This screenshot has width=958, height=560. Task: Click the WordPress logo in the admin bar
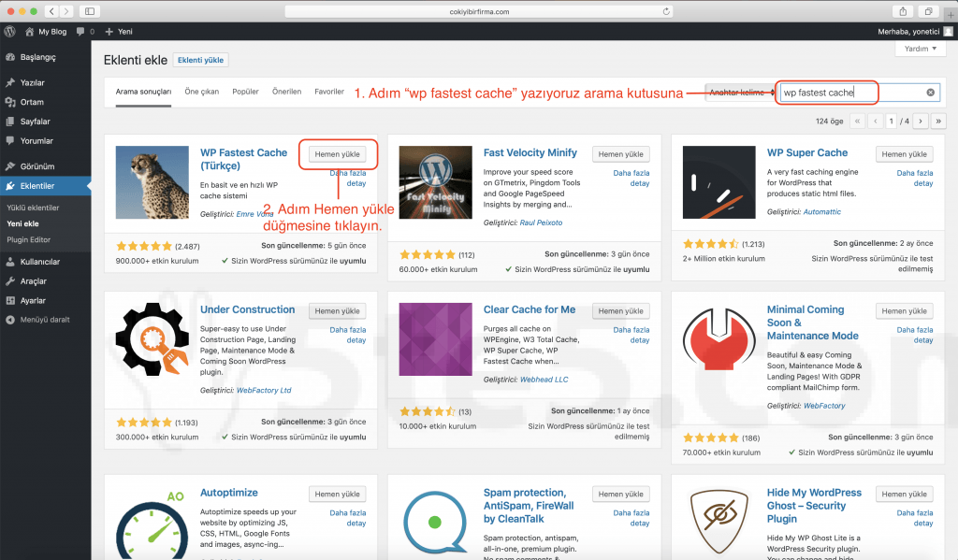pos(9,31)
